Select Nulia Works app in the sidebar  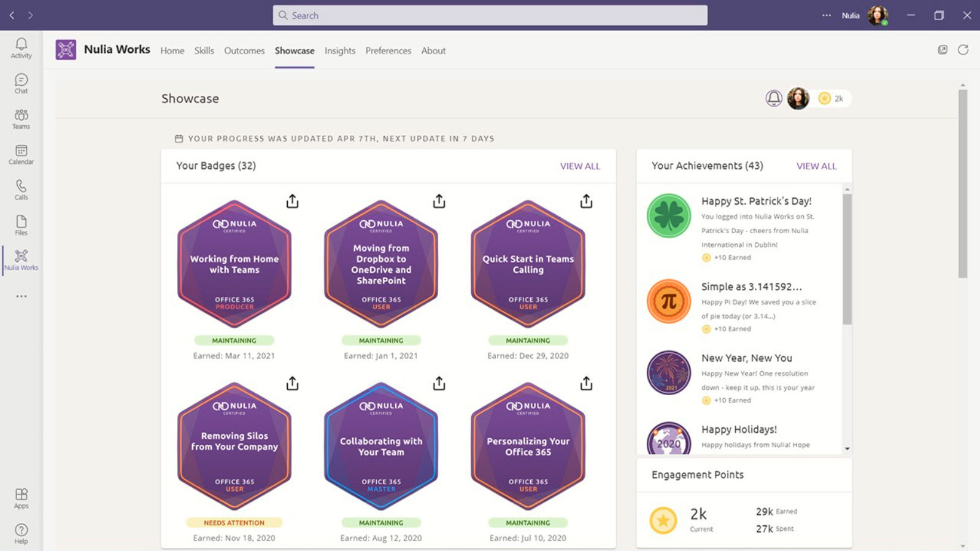(x=21, y=260)
